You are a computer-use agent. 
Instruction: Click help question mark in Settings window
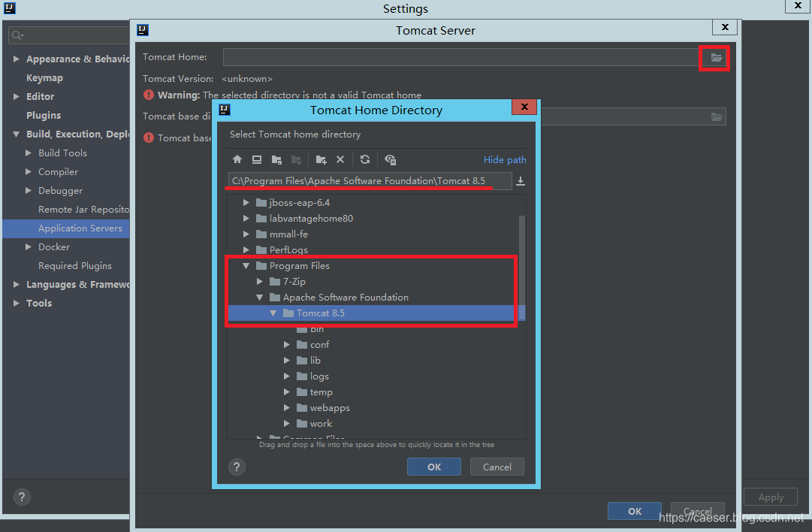tap(21, 497)
